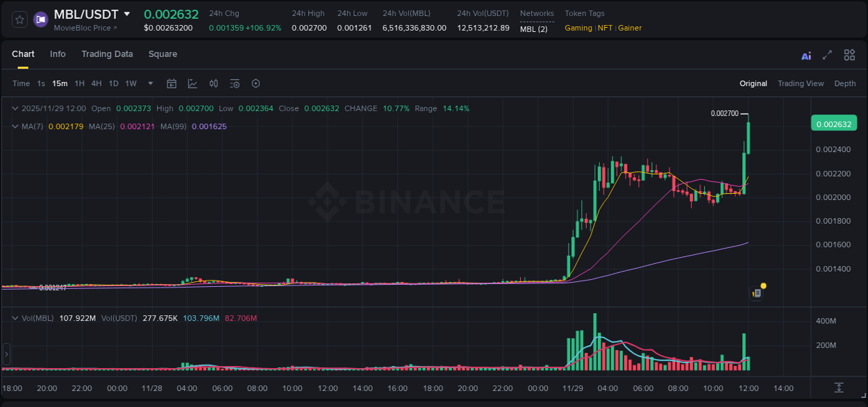Select the line chart style icon

tap(192, 83)
